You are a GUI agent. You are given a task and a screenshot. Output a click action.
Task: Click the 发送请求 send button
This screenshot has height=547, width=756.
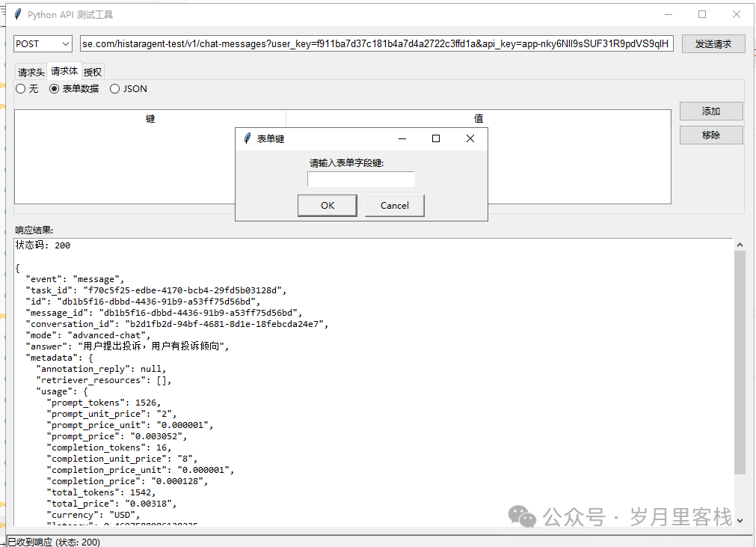pos(713,44)
